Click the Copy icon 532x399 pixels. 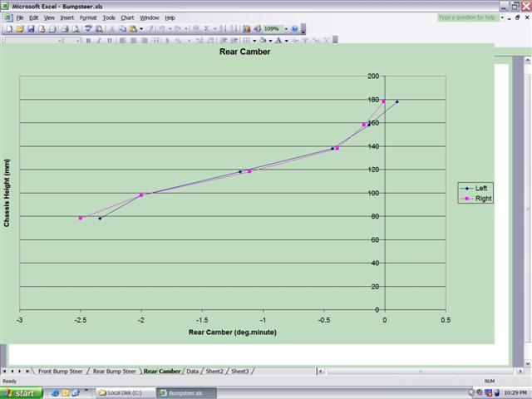[122, 29]
